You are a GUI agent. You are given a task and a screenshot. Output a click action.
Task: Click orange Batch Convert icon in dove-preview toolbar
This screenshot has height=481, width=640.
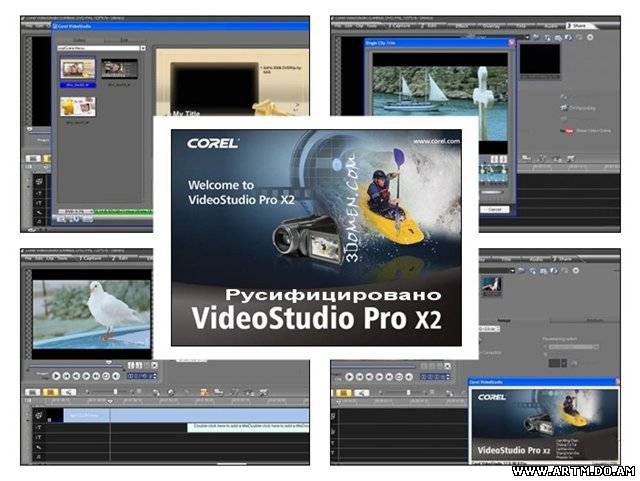click(x=204, y=392)
